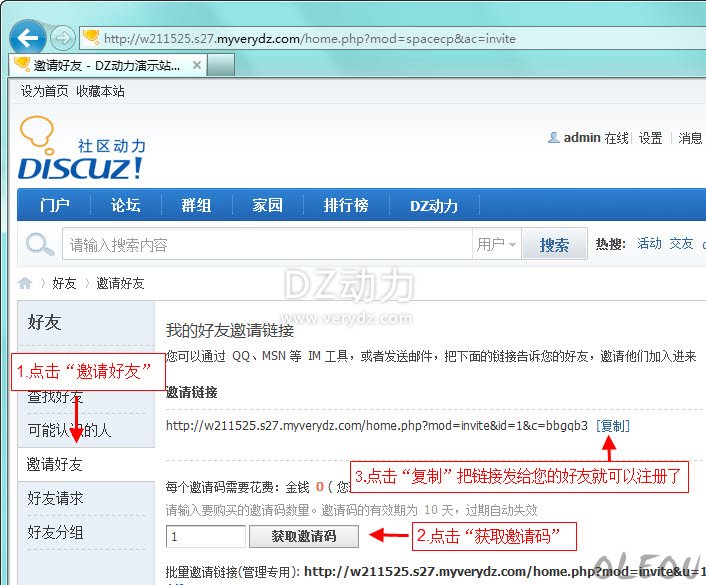
Task: Click the 设置 link beside admin
Action: [651, 138]
